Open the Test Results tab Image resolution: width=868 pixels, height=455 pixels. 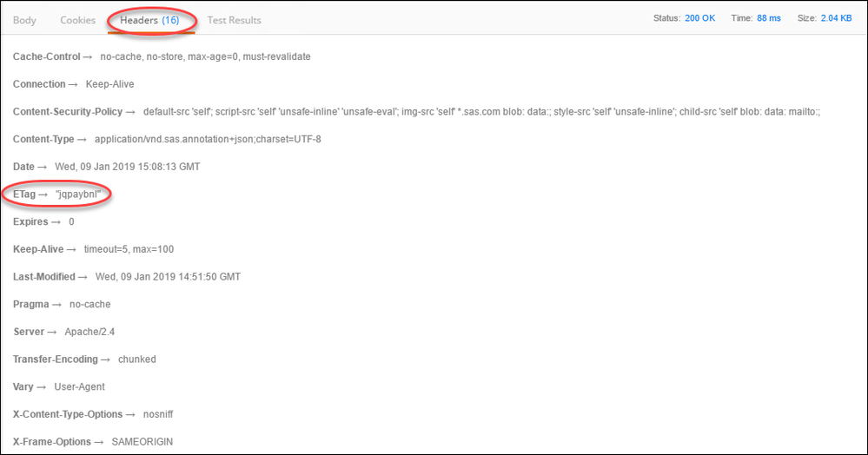(x=234, y=20)
